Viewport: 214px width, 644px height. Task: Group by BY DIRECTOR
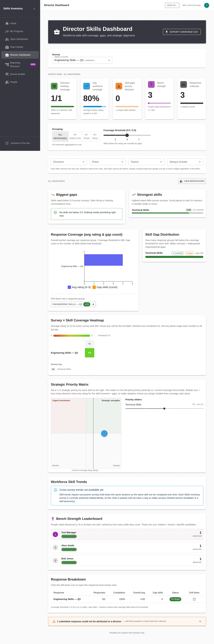[x=75, y=136]
